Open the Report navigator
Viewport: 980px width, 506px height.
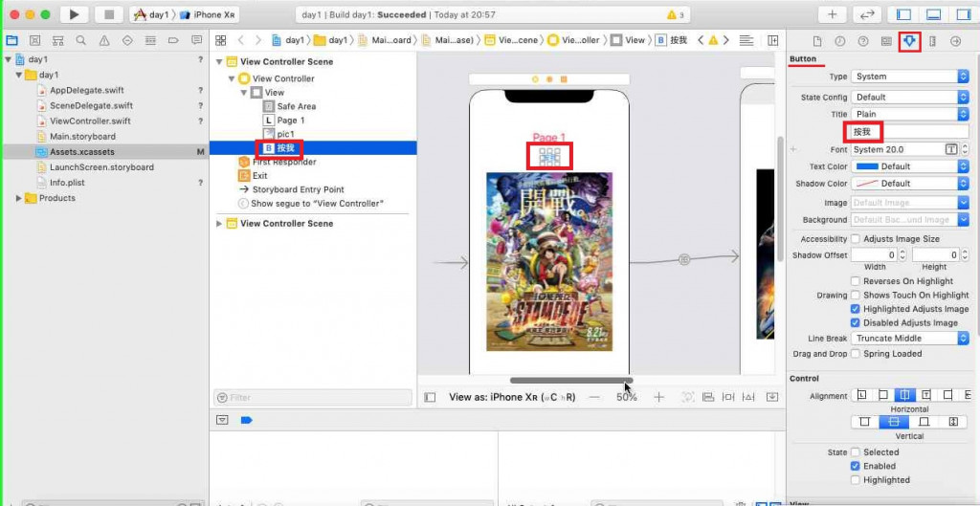197,40
